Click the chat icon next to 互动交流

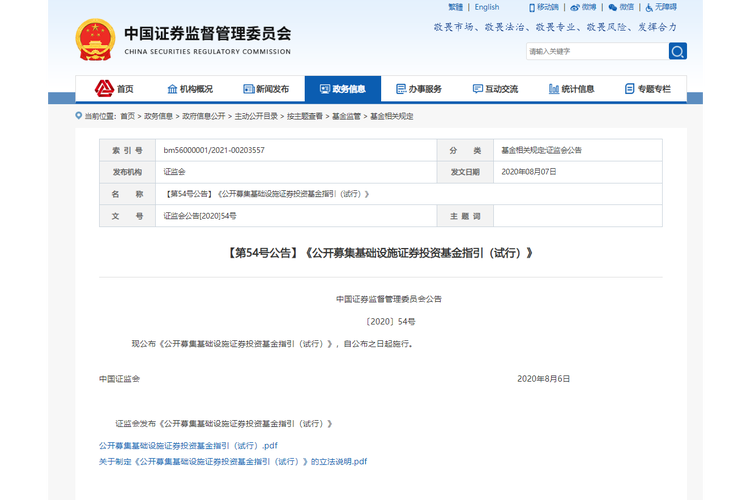coord(478,89)
